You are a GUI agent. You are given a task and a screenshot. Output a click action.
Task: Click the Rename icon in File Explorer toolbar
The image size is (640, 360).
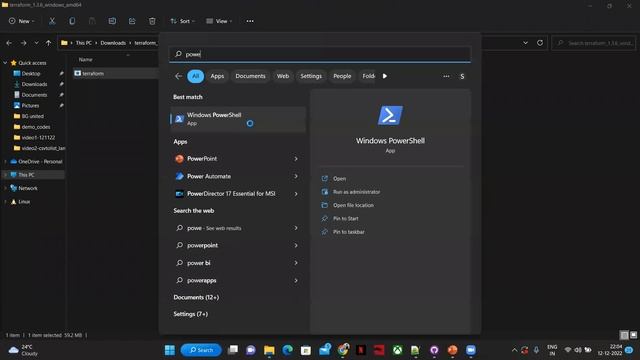pos(112,21)
